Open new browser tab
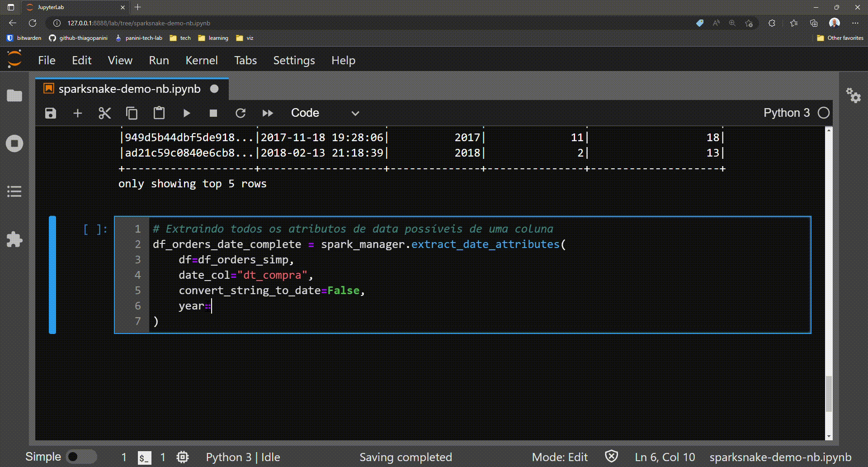 pos(138,7)
